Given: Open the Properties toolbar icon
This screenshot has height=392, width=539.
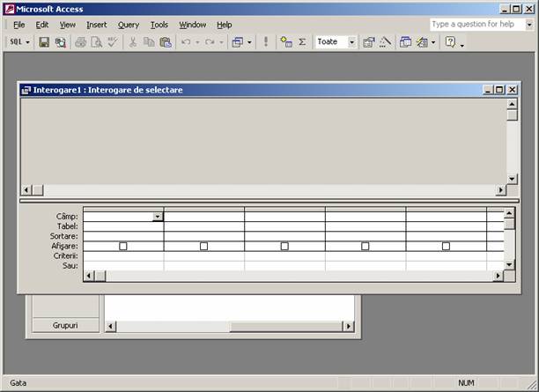Looking at the screenshot, I should tap(368, 41).
